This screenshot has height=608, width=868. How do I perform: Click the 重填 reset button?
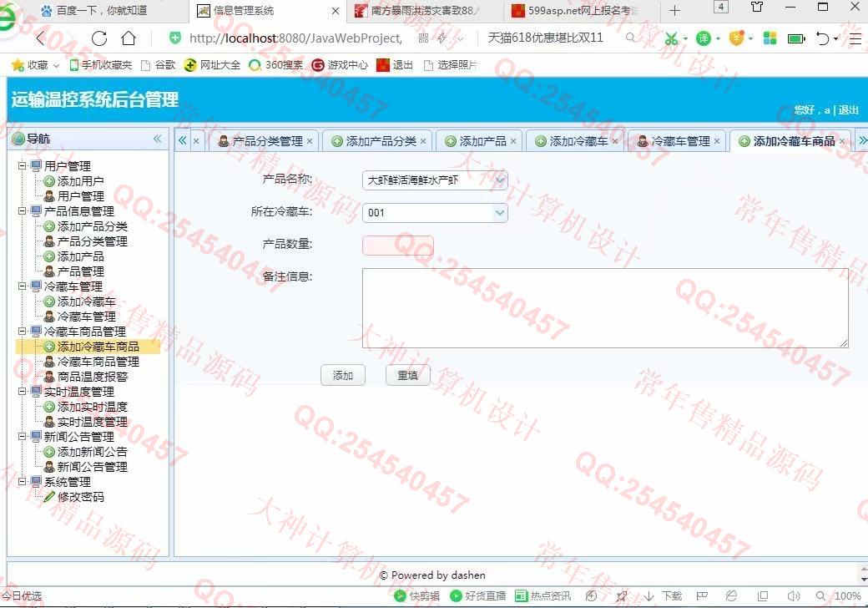coord(407,376)
